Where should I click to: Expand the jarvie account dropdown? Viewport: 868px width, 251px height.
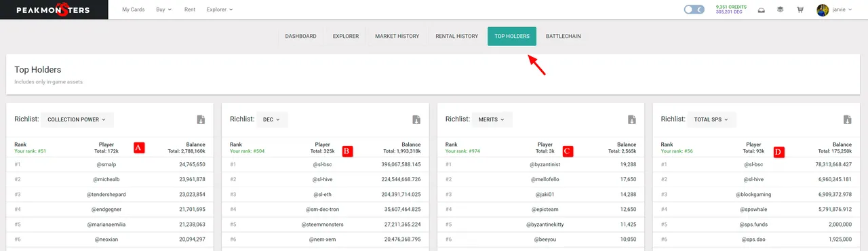842,9
